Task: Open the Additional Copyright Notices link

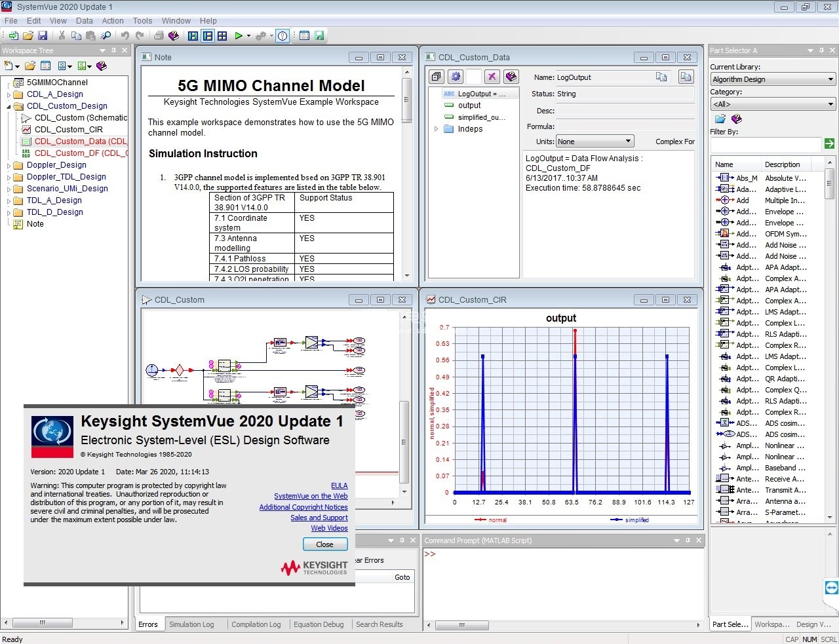Action: coord(303,507)
